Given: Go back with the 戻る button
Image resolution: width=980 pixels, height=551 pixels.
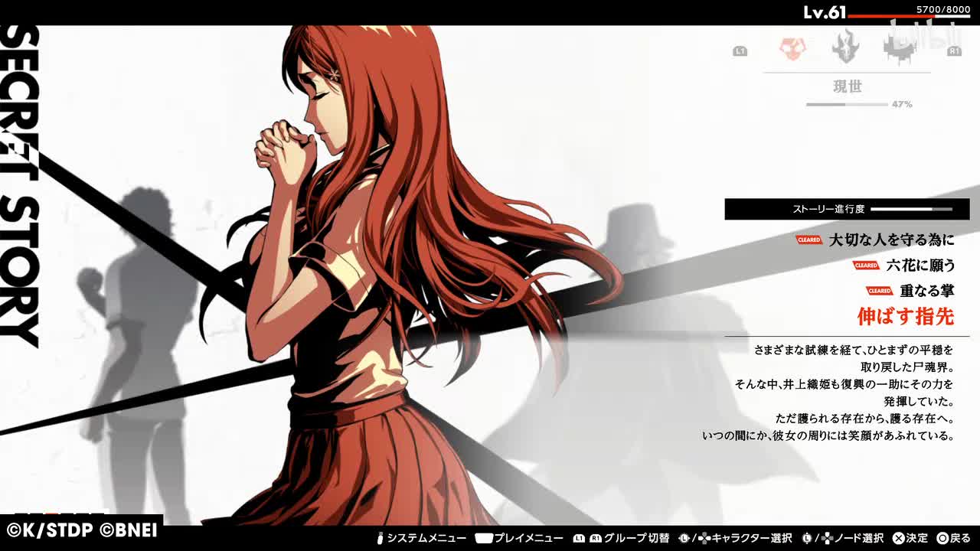Looking at the screenshot, I should 960,539.
